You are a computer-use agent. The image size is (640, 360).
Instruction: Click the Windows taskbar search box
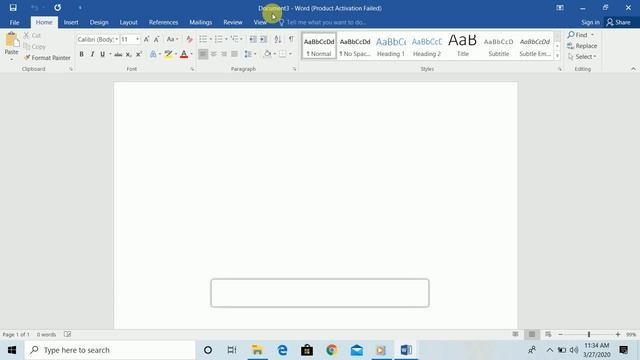click(x=110, y=350)
